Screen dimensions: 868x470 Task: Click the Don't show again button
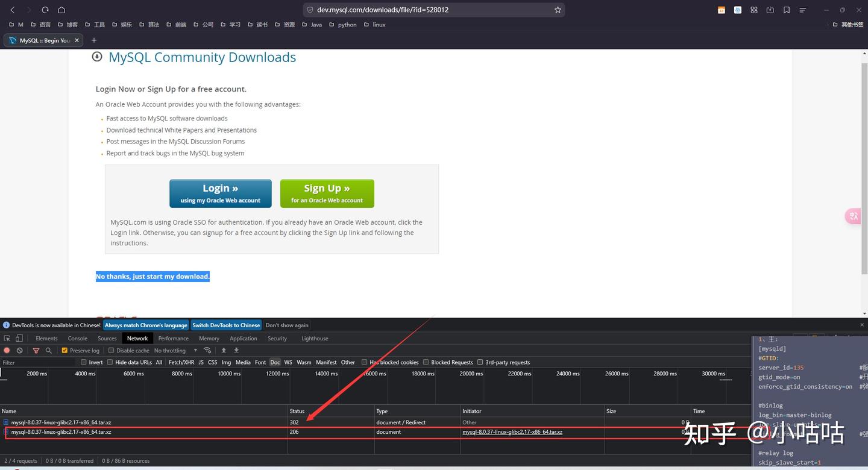(287, 325)
